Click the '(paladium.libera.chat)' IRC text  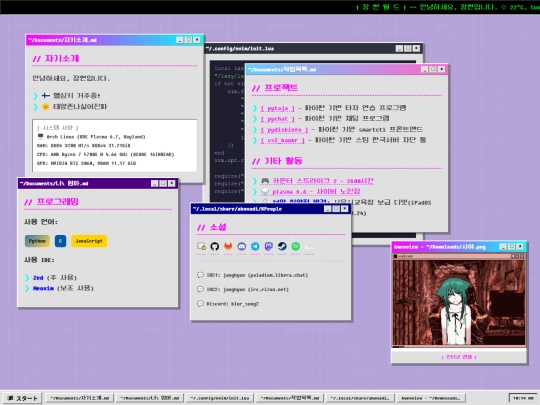(x=278, y=275)
